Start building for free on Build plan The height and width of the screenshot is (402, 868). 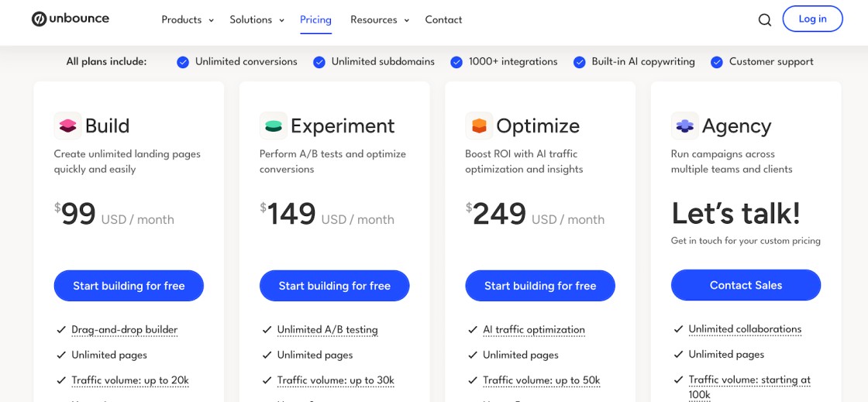tap(129, 286)
